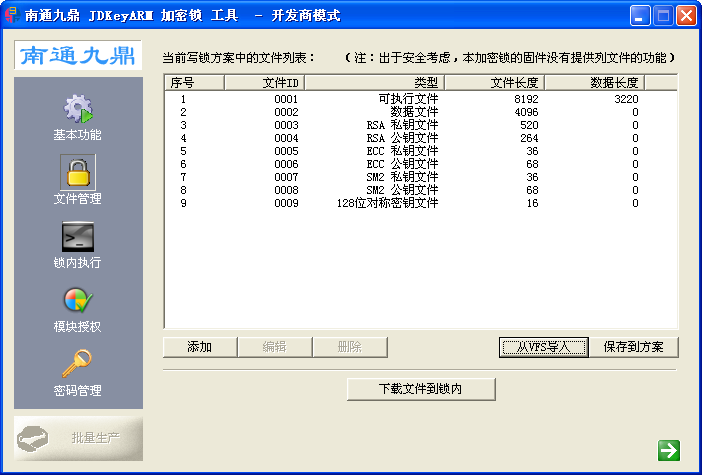Sort by the 序号 column header
702x475 pixels.
[195, 83]
